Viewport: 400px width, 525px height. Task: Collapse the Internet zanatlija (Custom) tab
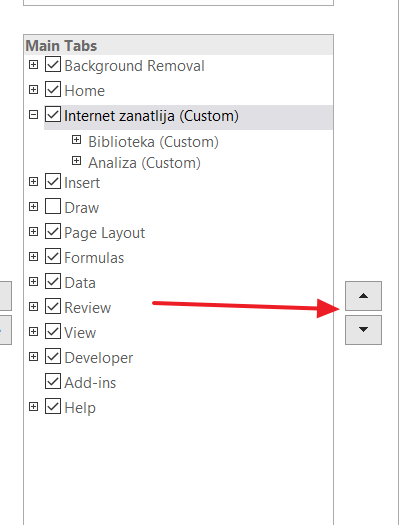(33, 115)
